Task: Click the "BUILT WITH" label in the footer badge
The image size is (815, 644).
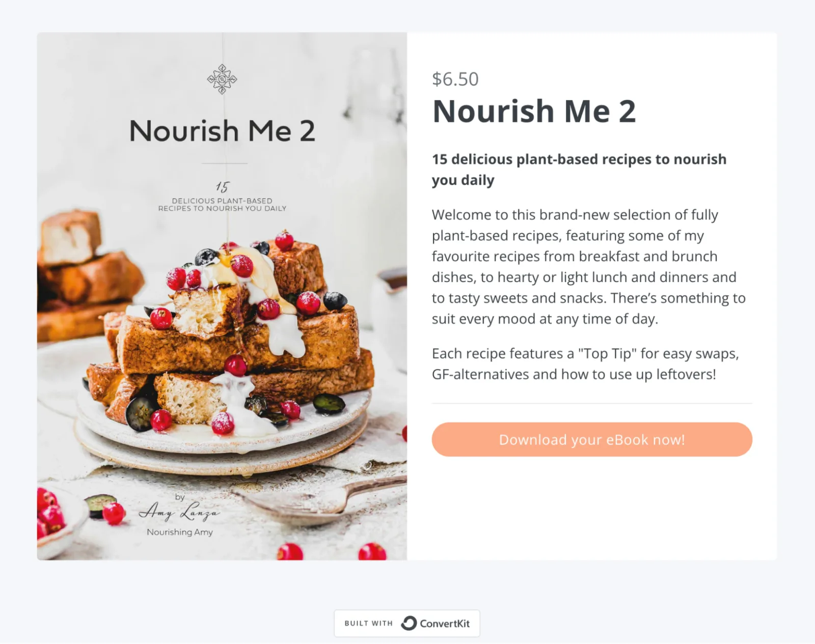Action: click(368, 623)
